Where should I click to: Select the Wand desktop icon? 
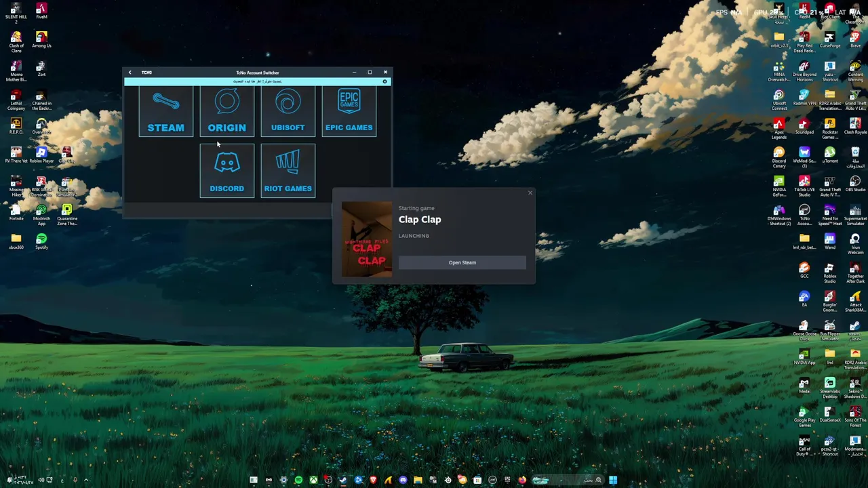coord(829,241)
